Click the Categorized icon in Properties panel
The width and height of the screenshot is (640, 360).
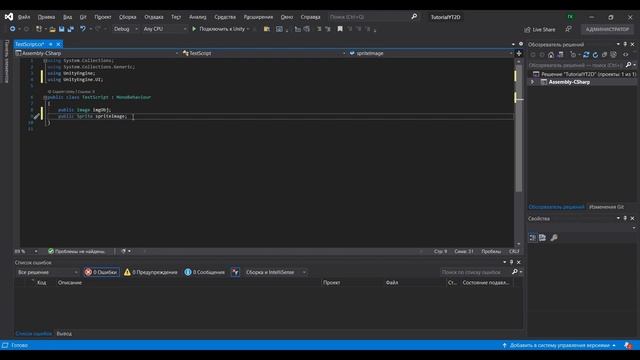[x=533, y=238]
